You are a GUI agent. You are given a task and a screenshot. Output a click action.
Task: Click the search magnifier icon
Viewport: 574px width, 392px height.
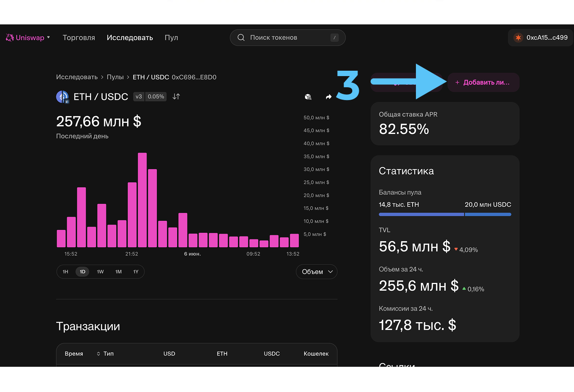coord(241,38)
